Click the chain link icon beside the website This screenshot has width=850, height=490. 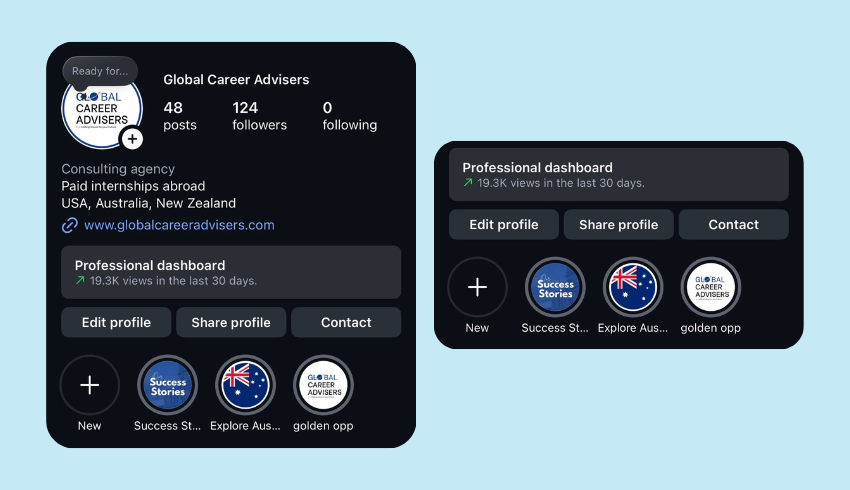coord(70,225)
